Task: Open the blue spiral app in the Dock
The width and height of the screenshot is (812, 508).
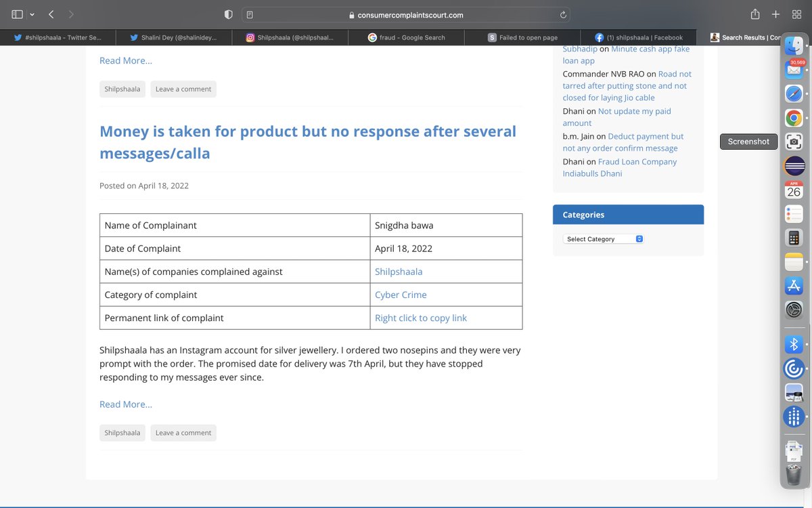Action: (x=794, y=368)
